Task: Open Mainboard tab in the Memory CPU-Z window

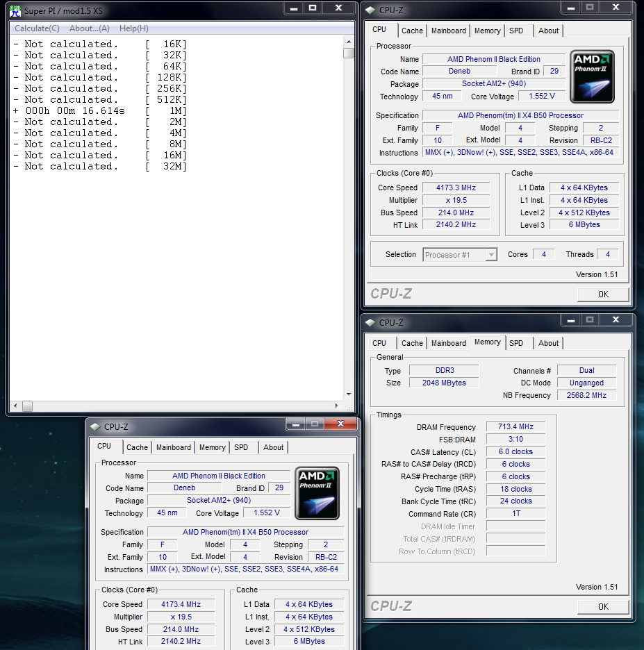Action: [x=449, y=343]
